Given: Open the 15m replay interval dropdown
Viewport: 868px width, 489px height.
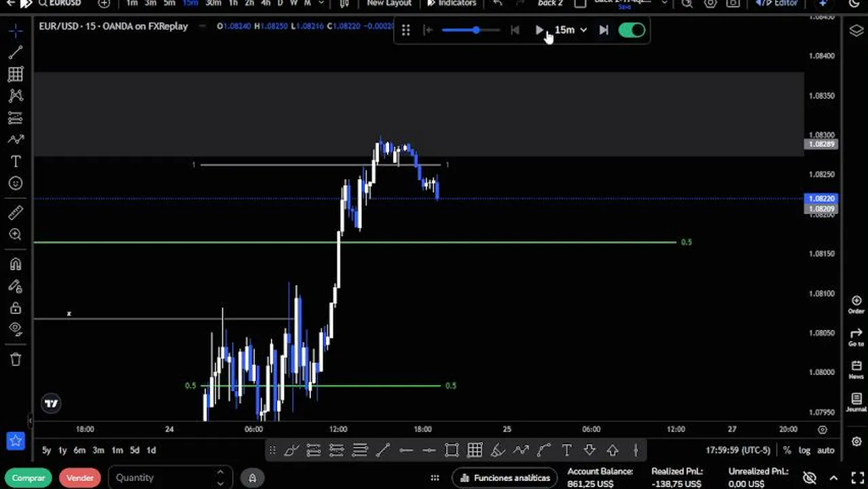Looking at the screenshot, I should tap(571, 30).
